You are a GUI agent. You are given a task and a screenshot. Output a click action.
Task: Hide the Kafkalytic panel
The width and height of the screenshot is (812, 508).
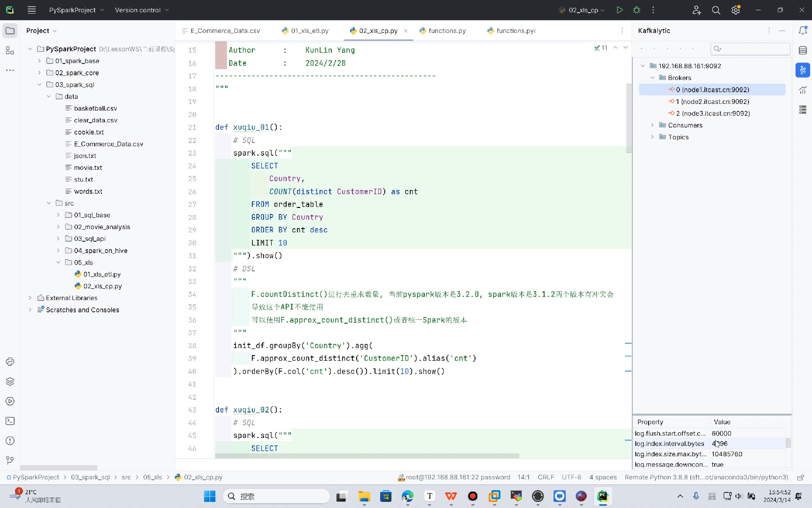point(782,31)
